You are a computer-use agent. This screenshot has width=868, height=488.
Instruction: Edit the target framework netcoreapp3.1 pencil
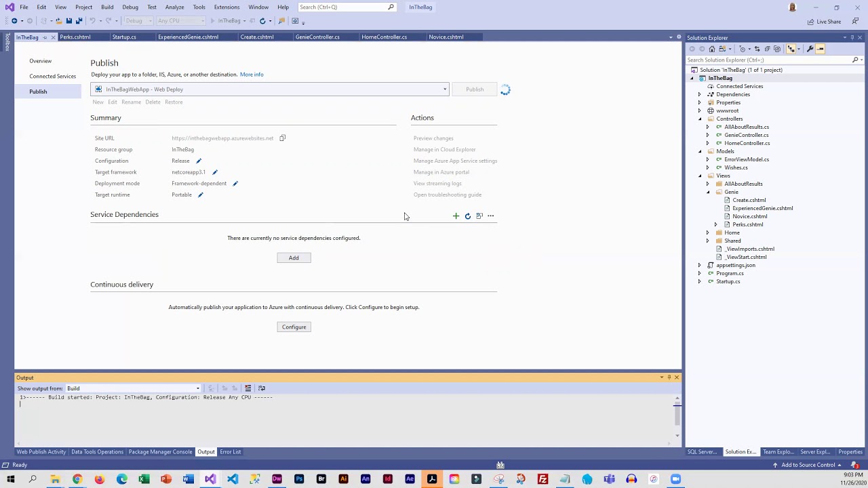pyautogui.click(x=215, y=172)
